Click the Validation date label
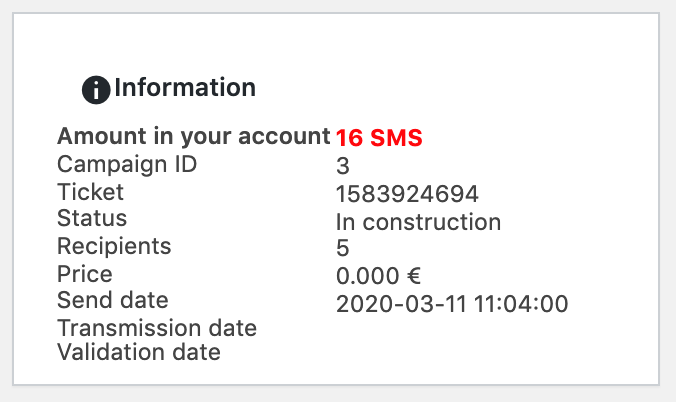This screenshot has width=676, height=402. point(139,352)
